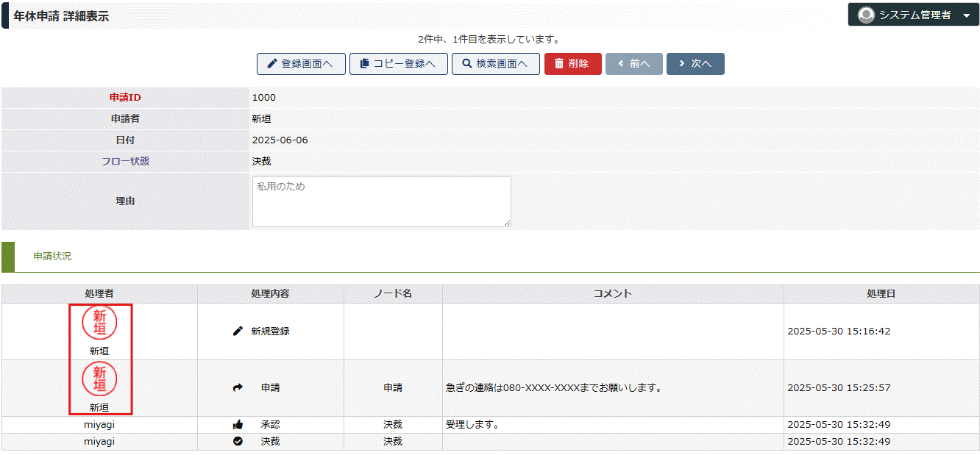Click the 処理者 column header
The height and width of the screenshot is (455, 980).
[99, 294]
